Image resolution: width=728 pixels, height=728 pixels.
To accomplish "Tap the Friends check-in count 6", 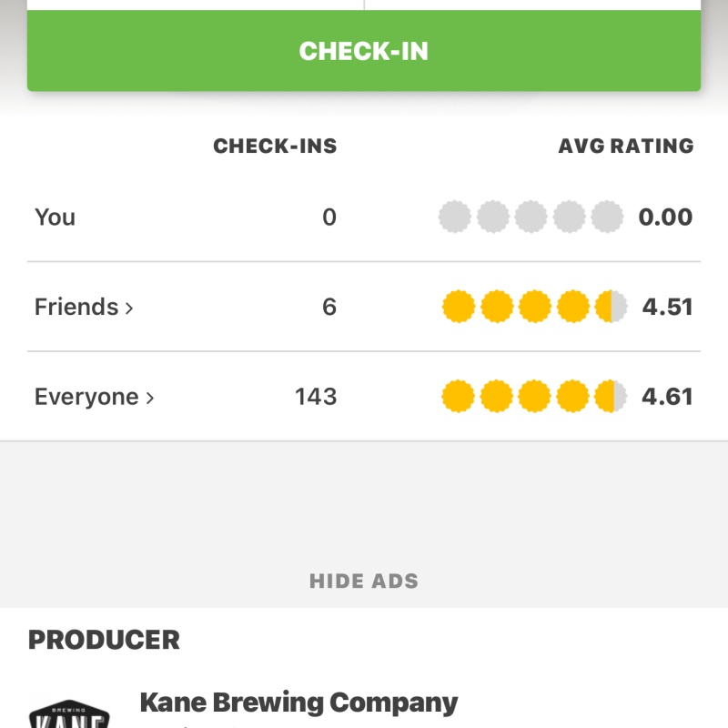I will coord(329,307).
